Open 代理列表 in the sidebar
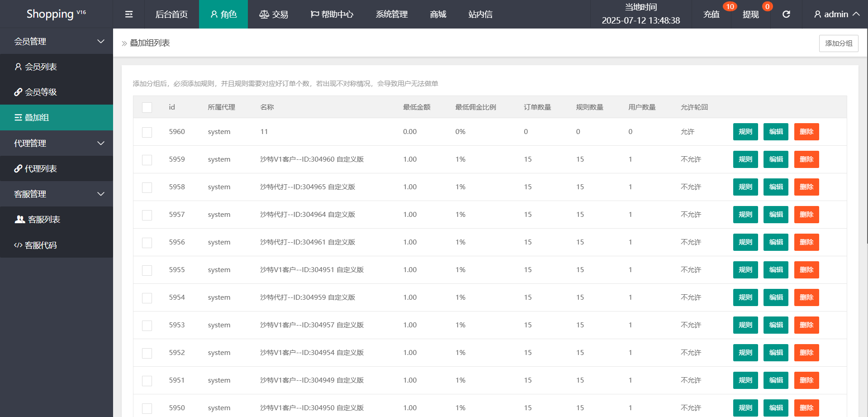Screen dimensions: 868x417 tap(57, 168)
